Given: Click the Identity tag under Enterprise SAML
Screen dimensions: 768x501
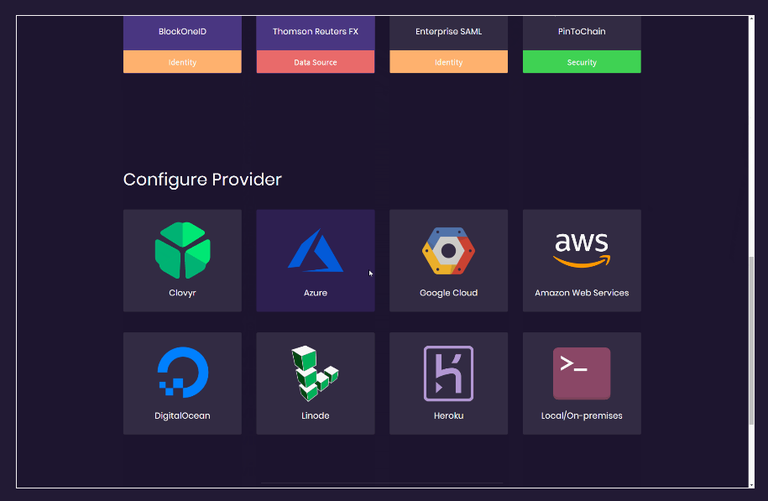Looking at the screenshot, I should pos(449,62).
